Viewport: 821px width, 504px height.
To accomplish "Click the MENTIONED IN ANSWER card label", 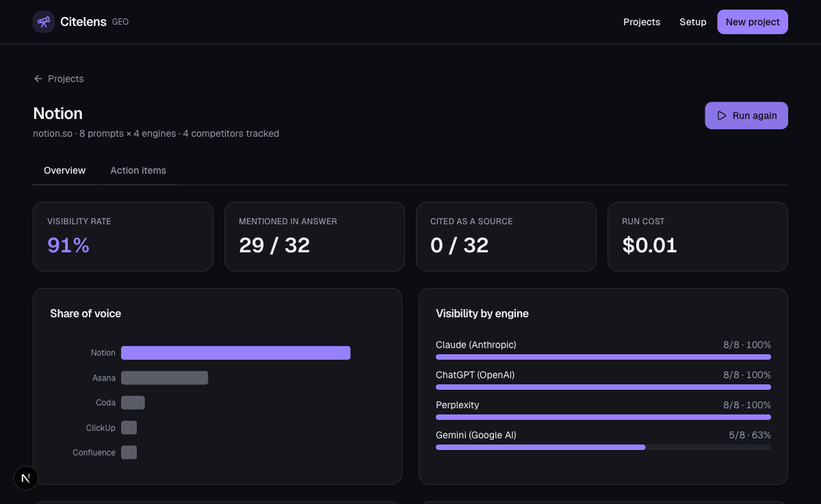I will [288, 222].
